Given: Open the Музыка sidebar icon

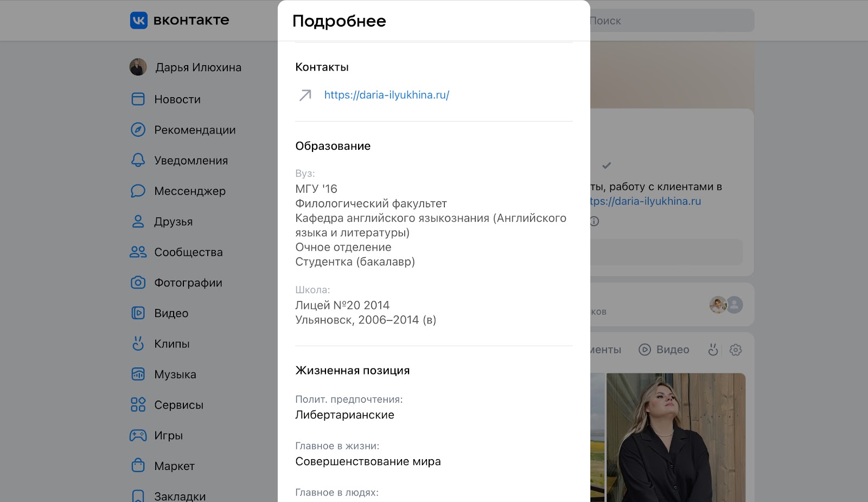Looking at the screenshot, I should coord(138,374).
